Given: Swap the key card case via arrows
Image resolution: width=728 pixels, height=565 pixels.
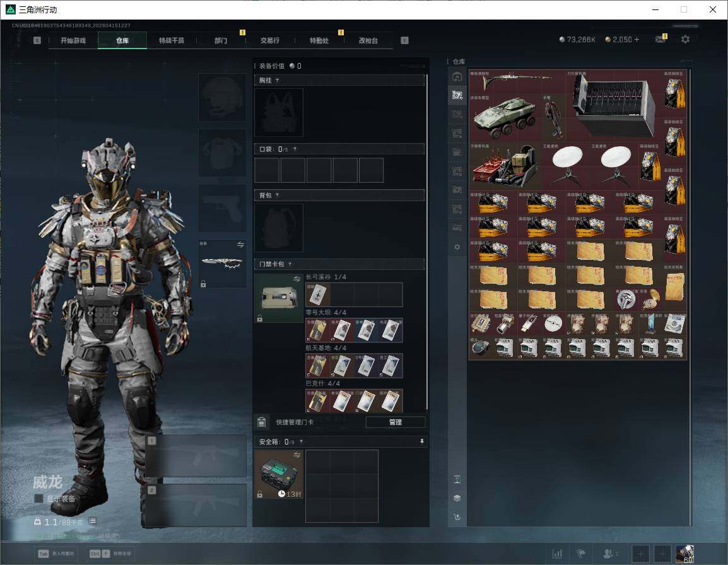Looking at the screenshot, I should coord(297,279).
